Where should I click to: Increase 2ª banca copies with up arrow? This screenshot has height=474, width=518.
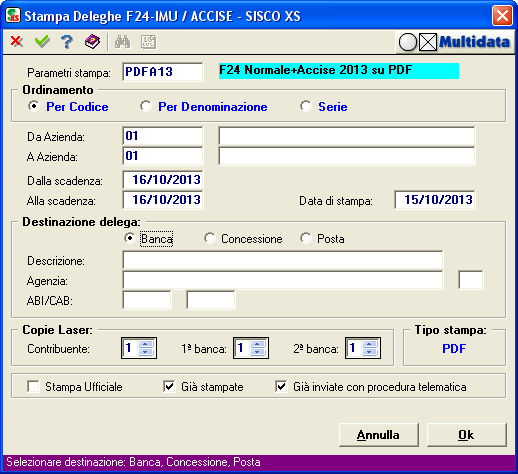click(x=370, y=344)
